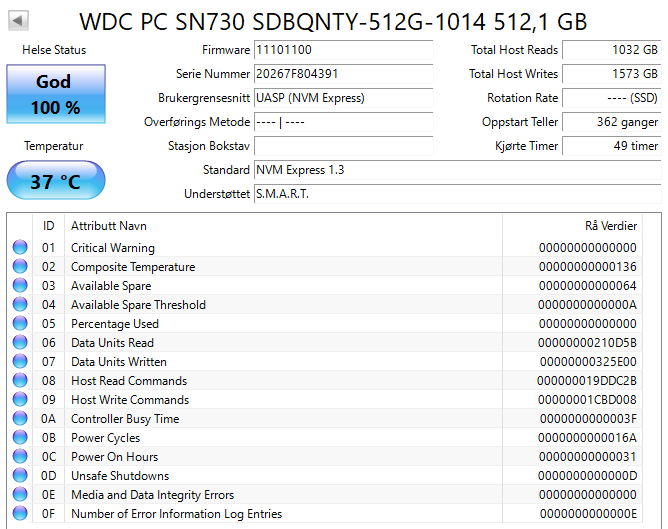Click the Serie Nummer value field

coord(344,74)
